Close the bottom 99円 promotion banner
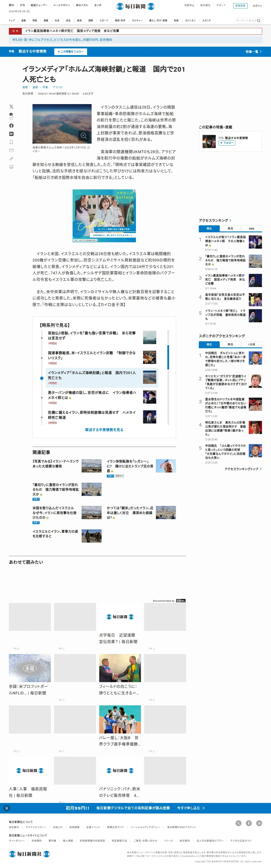271x868 pixels. coord(7,808)
